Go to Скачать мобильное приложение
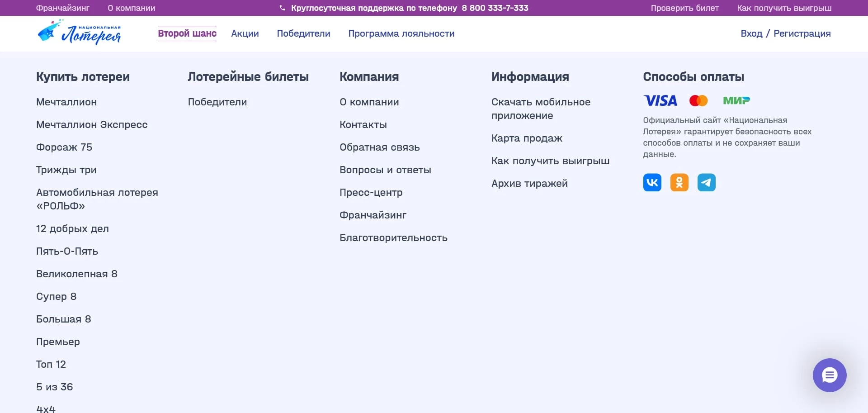868x413 pixels. [x=541, y=109]
